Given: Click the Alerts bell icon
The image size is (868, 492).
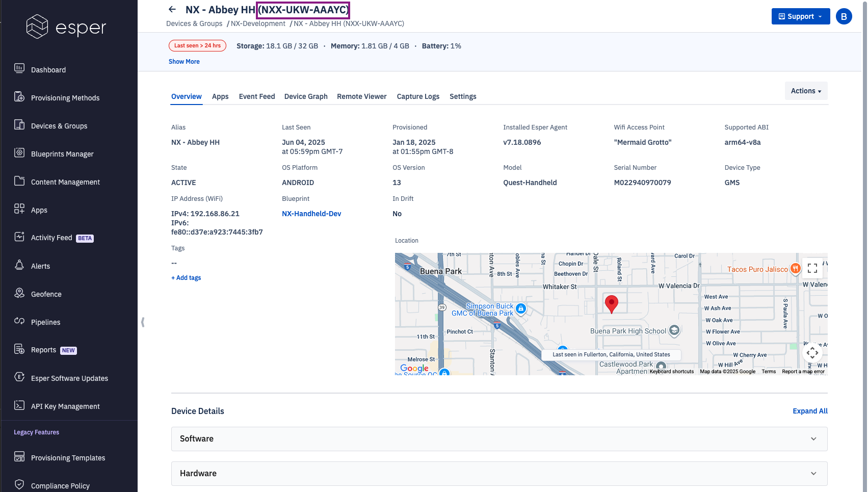Looking at the screenshot, I should tap(19, 265).
